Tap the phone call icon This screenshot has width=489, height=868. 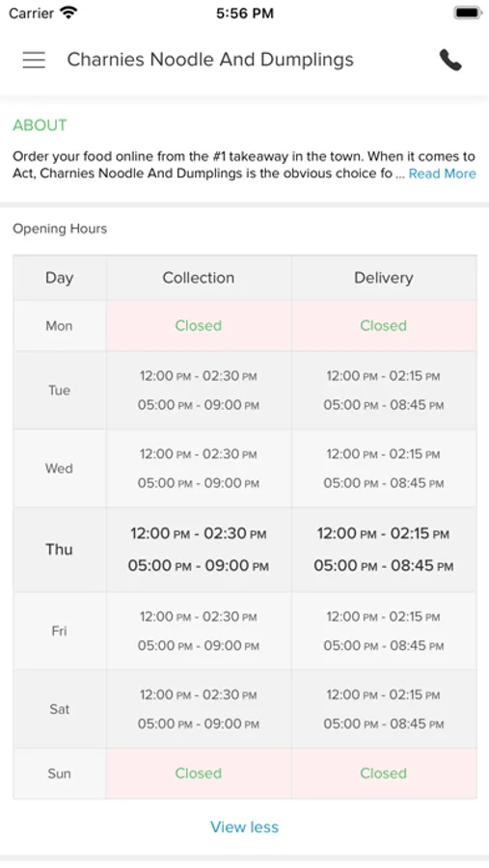click(450, 60)
